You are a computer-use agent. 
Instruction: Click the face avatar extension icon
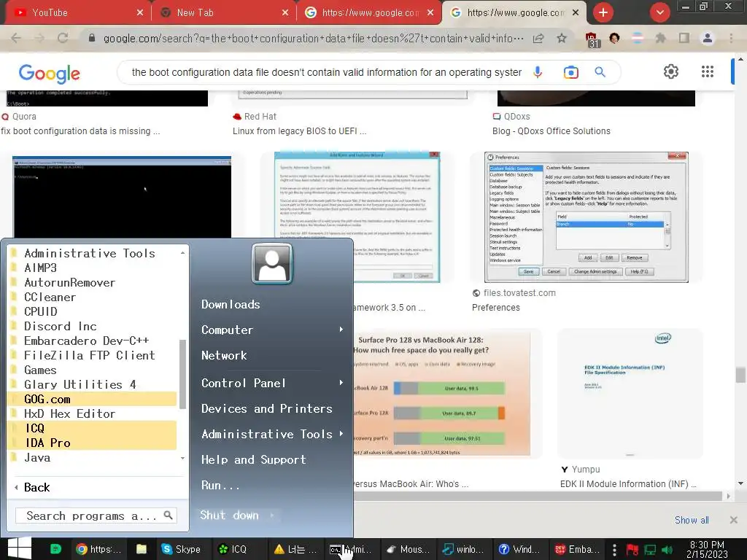[x=614, y=38]
